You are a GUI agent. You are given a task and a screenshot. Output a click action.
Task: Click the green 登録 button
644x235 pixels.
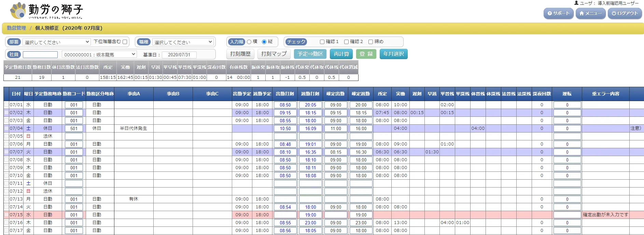pyautogui.click(x=366, y=54)
